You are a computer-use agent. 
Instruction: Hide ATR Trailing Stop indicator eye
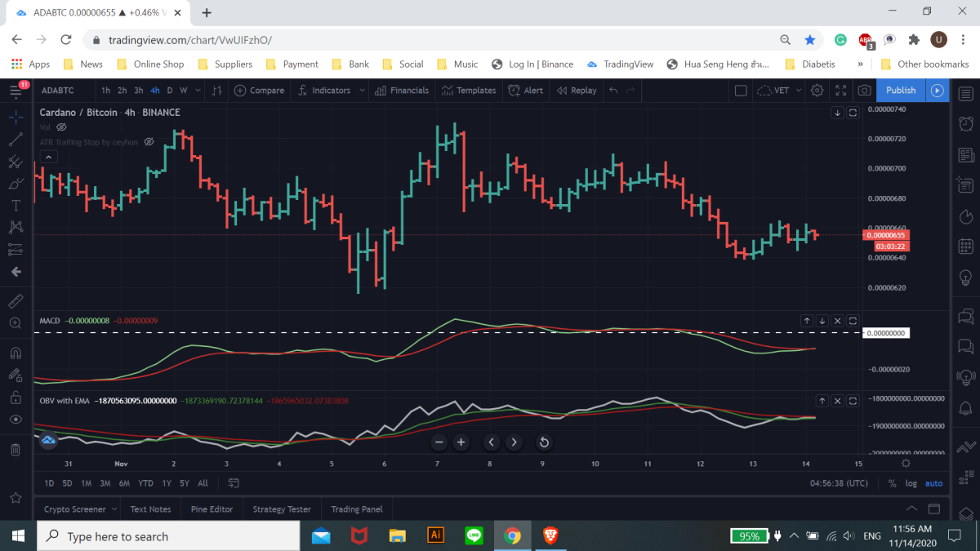pos(149,142)
